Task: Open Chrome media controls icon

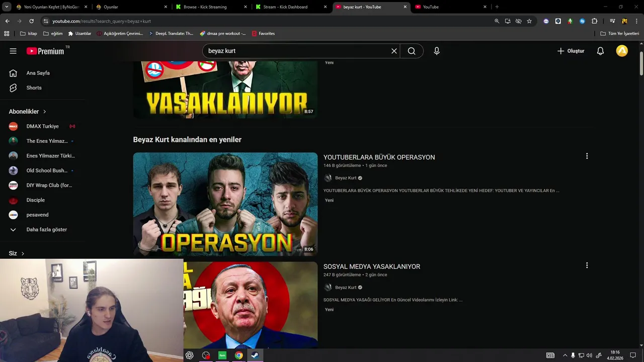Action: [x=612, y=21]
